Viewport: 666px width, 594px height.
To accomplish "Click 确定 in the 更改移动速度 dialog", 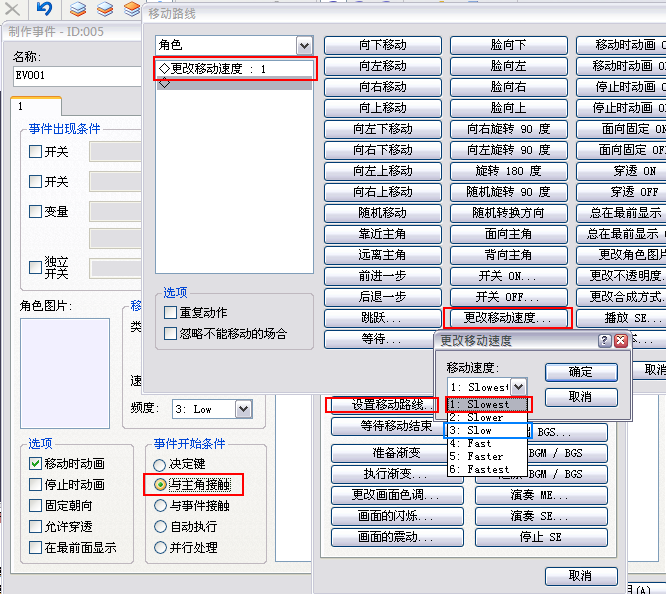I will click(581, 372).
